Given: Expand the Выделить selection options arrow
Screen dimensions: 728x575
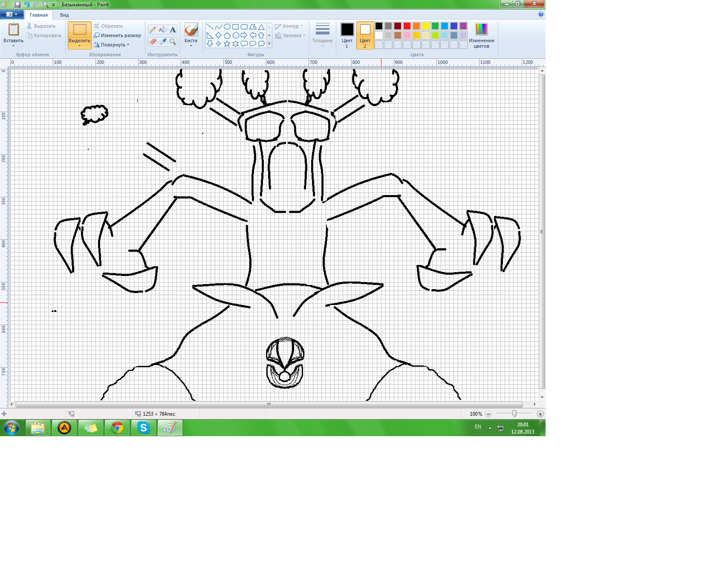Looking at the screenshot, I should coord(80,46).
